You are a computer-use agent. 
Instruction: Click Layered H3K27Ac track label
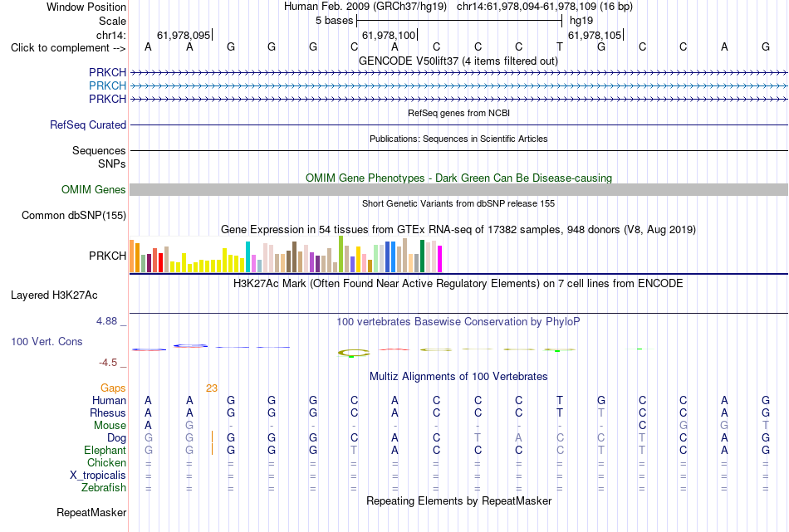coord(54,295)
